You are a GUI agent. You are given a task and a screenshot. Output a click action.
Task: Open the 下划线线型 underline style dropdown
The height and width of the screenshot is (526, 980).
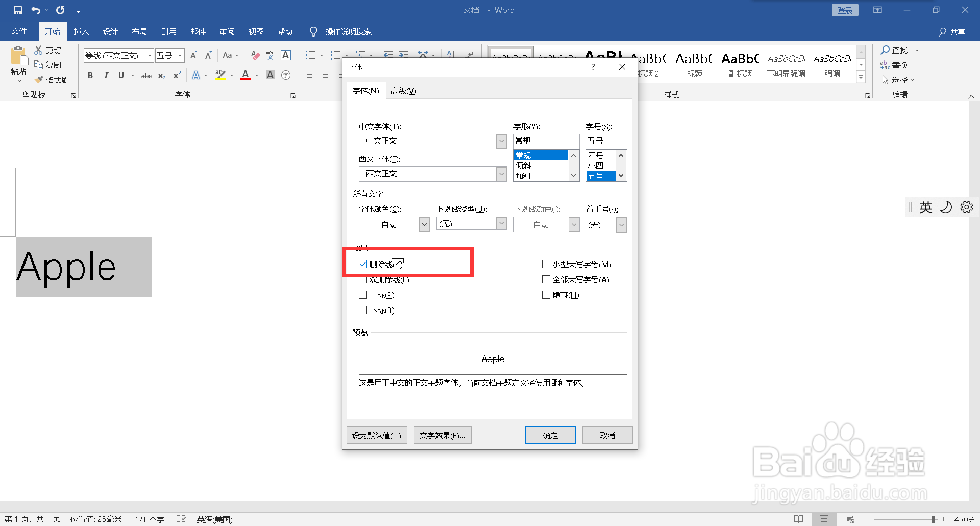coord(501,223)
